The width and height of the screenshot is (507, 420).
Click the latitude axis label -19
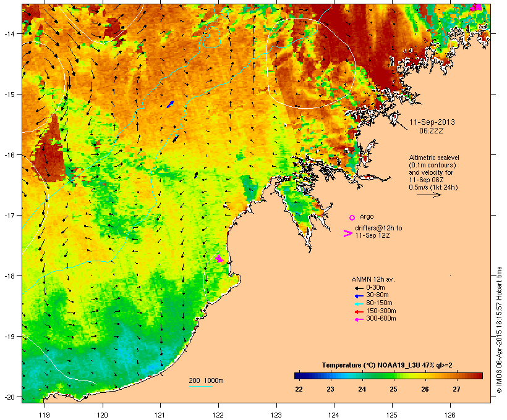click(9, 337)
